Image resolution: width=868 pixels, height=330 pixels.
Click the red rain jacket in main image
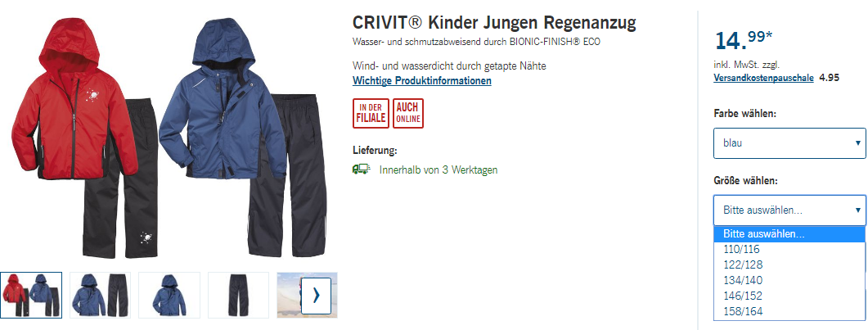coord(74,100)
